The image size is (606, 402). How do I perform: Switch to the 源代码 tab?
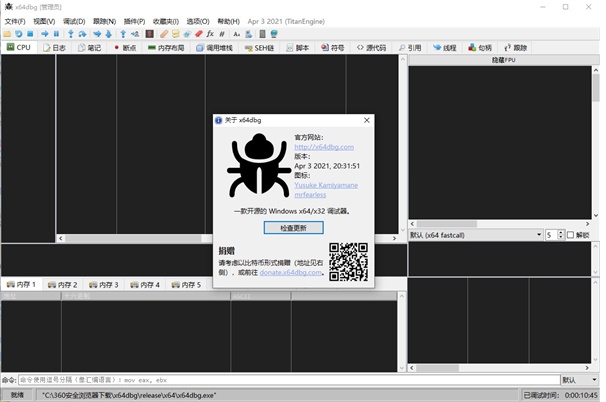pos(371,48)
